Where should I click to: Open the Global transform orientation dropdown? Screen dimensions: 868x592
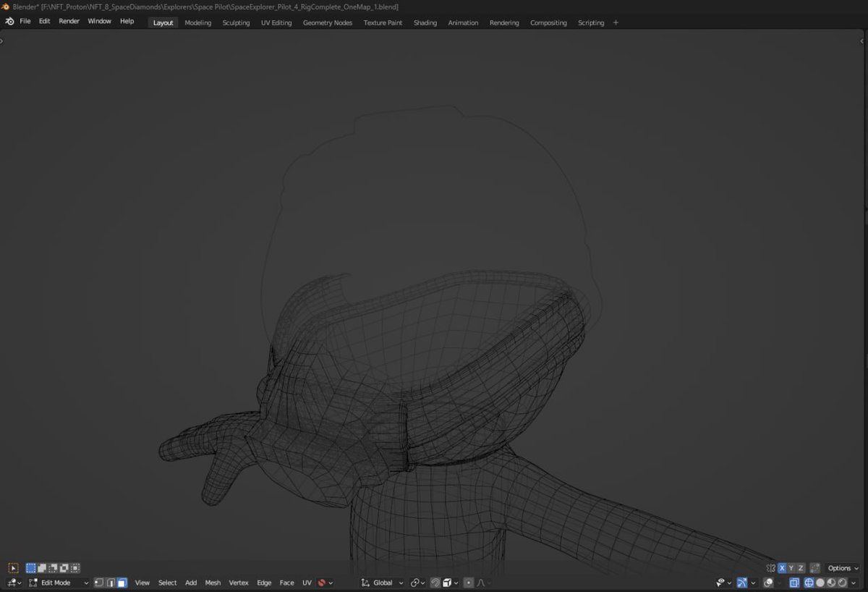(383, 583)
